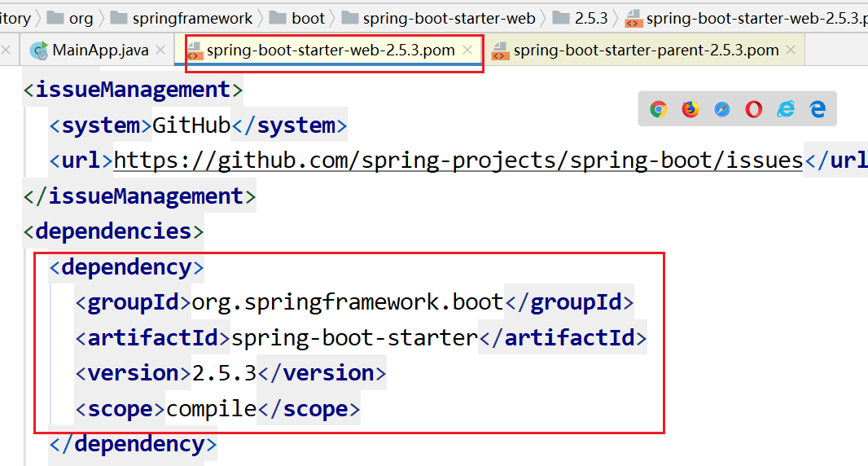Open the GitHub issues URL link

point(458,160)
